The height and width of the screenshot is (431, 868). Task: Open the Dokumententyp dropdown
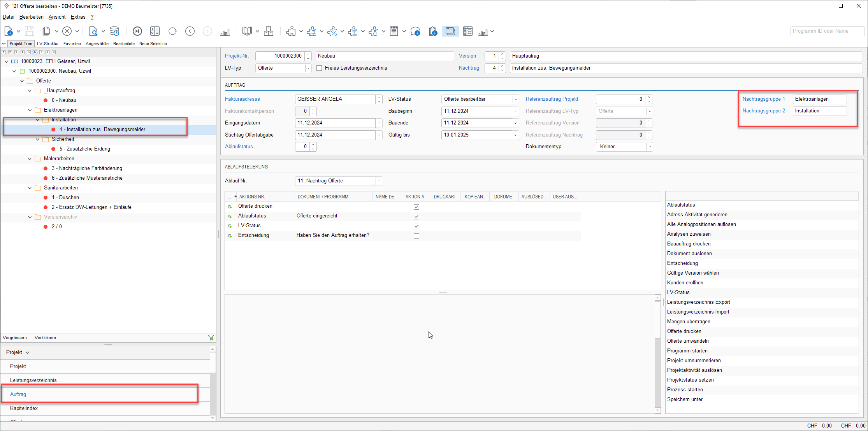click(x=650, y=147)
